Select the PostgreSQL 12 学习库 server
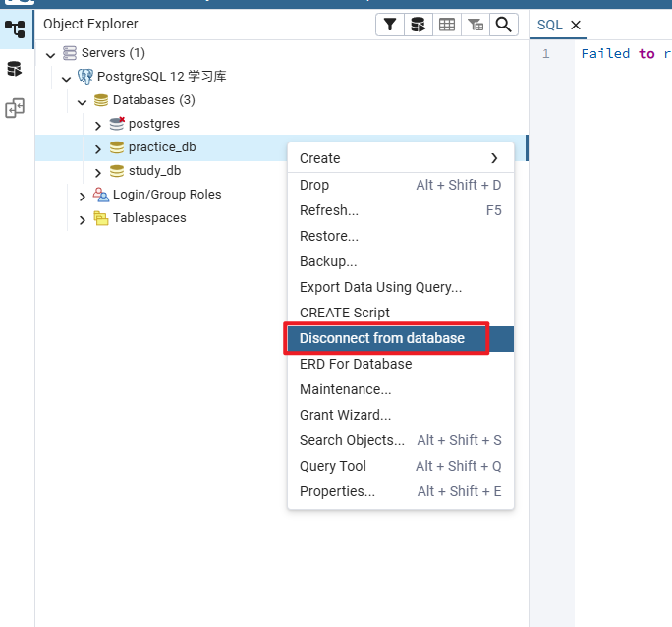 [x=161, y=77]
